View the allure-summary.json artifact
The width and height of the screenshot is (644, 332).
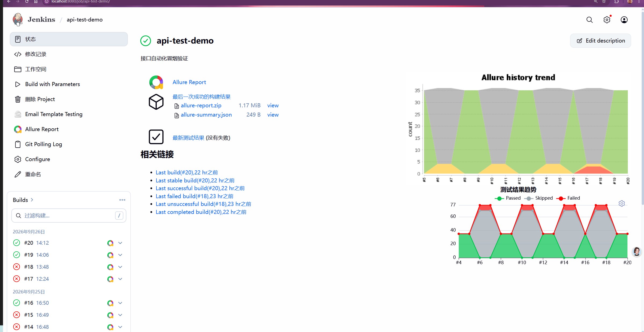point(273,115)
